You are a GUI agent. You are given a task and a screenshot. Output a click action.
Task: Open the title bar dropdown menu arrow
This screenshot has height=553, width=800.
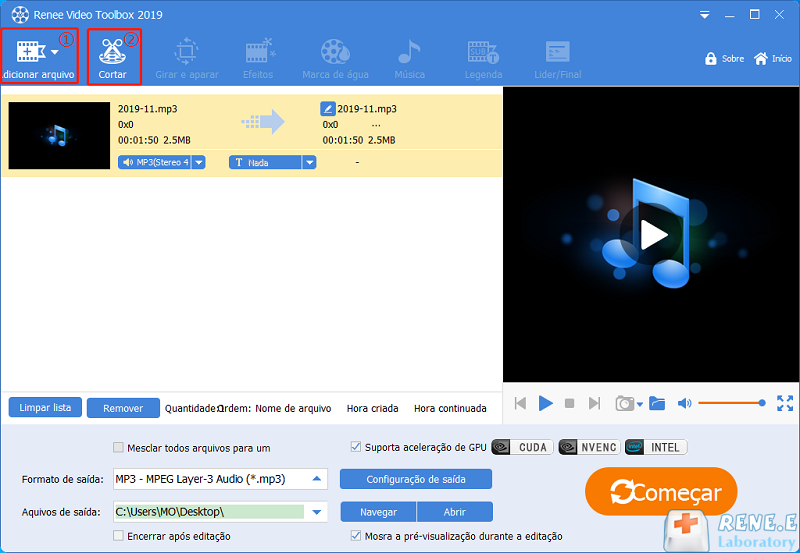point(705,15)
